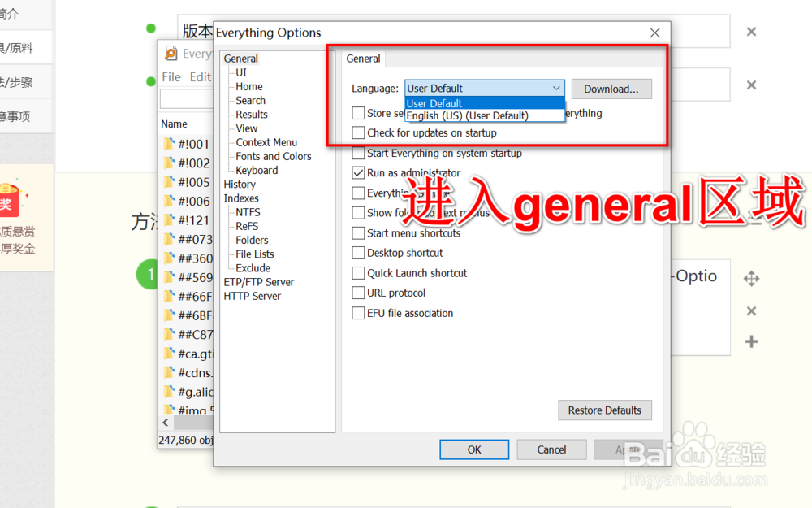Select History in the options tree

click(x=240, y=185)
